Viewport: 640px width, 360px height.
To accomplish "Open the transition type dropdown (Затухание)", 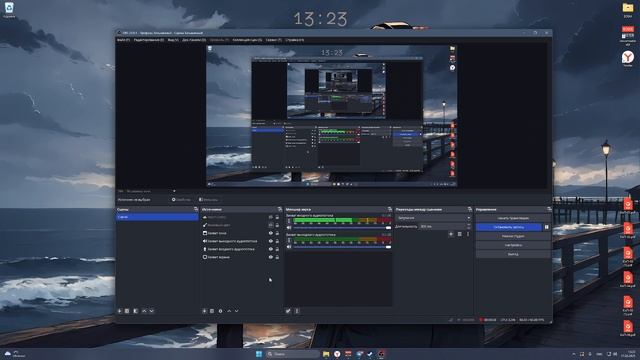I will (433, 218).
